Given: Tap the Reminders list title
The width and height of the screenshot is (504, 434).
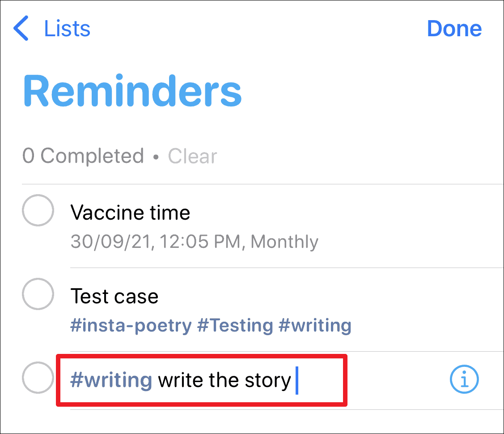Looking at the screenshot, I should 132,89.
